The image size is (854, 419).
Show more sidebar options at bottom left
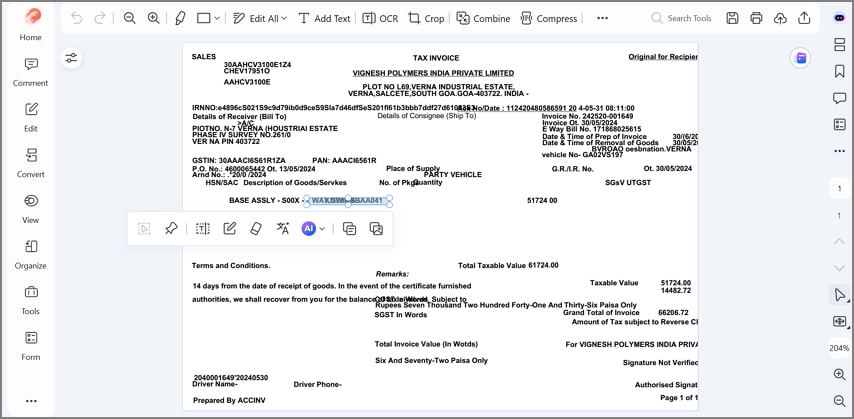(x=31, y=401)
